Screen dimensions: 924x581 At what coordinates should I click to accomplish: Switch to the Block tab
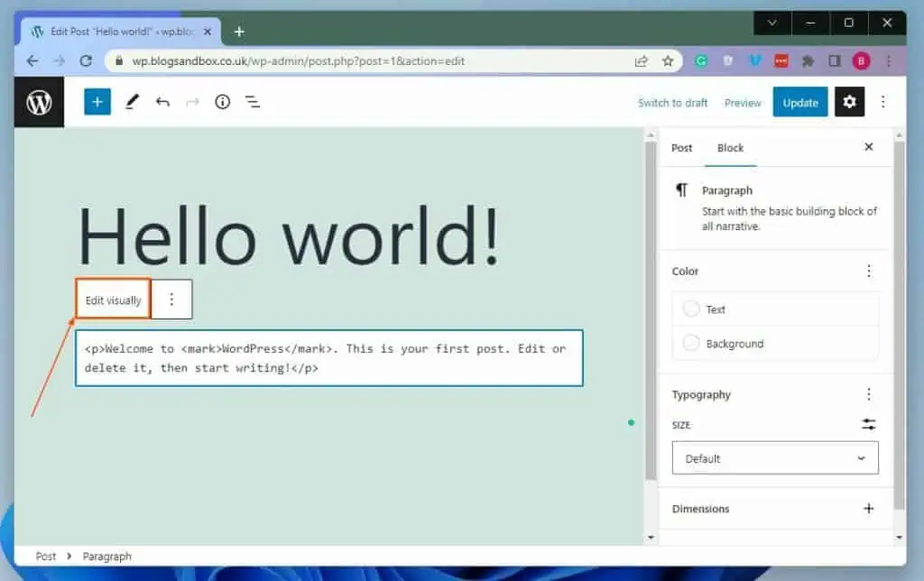point(730,147)
